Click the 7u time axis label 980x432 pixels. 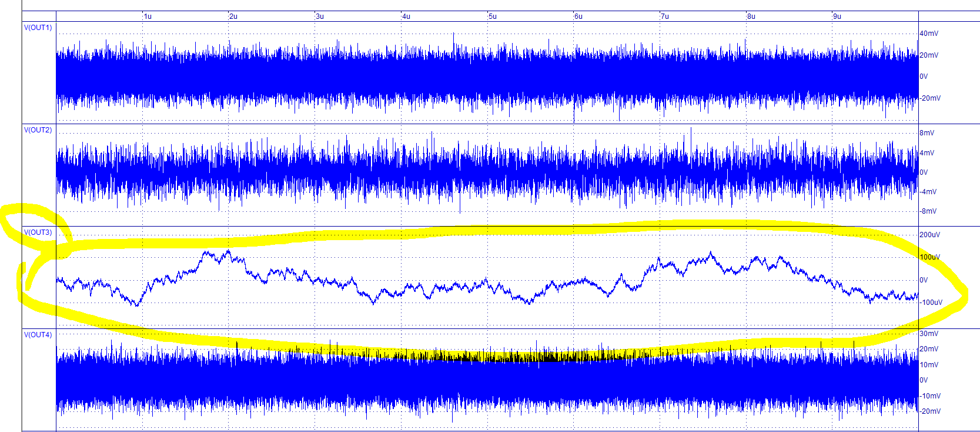(665, 16)
